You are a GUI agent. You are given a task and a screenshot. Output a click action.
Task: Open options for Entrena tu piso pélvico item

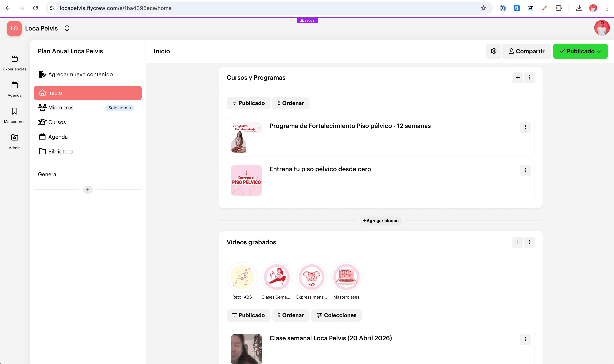pos(525,170)
